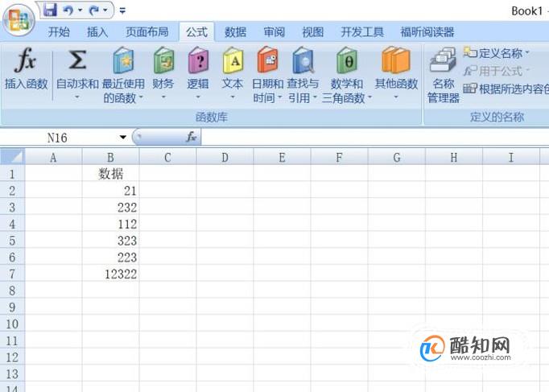Open 最近使用的函数 book icon

pyautogui.click(x=123, y=60)
